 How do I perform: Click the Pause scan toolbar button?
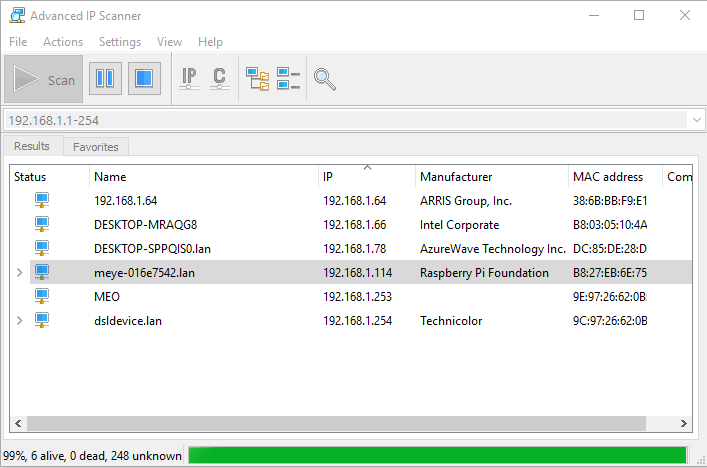pyautogui.click(x=105, y=79)
